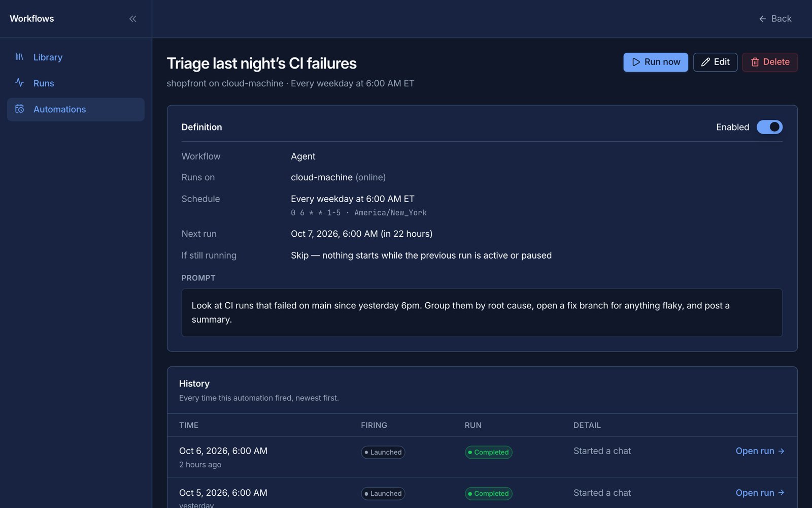Screen dimensions: 812x508
Task: Select the Automations menu item
Action: click(76, 109)
